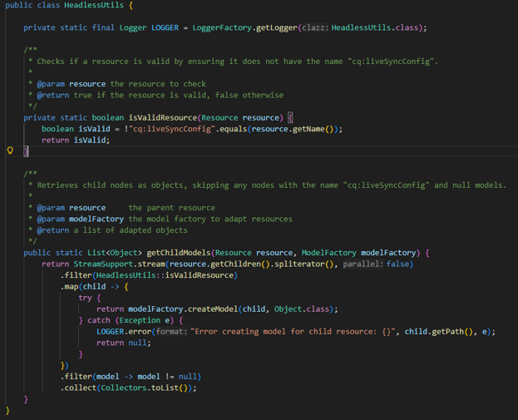Click the 'Error creating model' string literal
Image resolution: width=518 pixels, height=420 pixels.
click(293, 332)
